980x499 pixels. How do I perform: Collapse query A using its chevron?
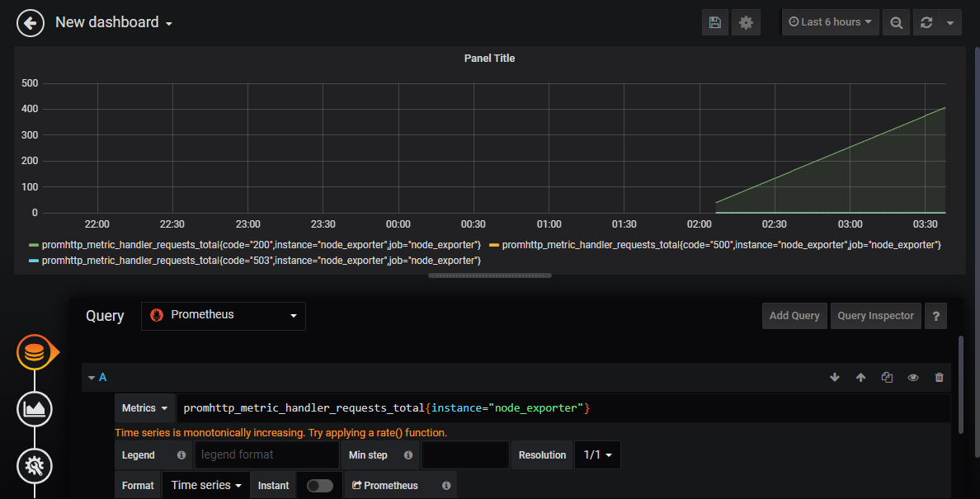pos(92,377)
